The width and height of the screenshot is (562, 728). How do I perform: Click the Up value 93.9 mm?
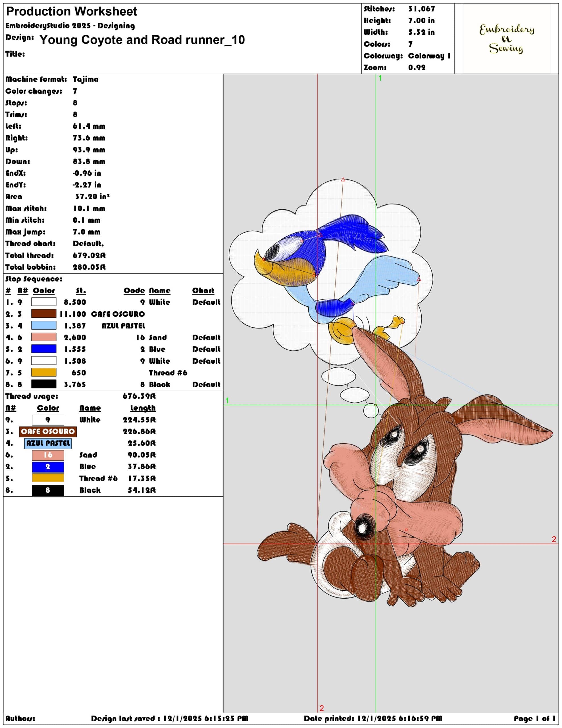click(x=89, y=150)
